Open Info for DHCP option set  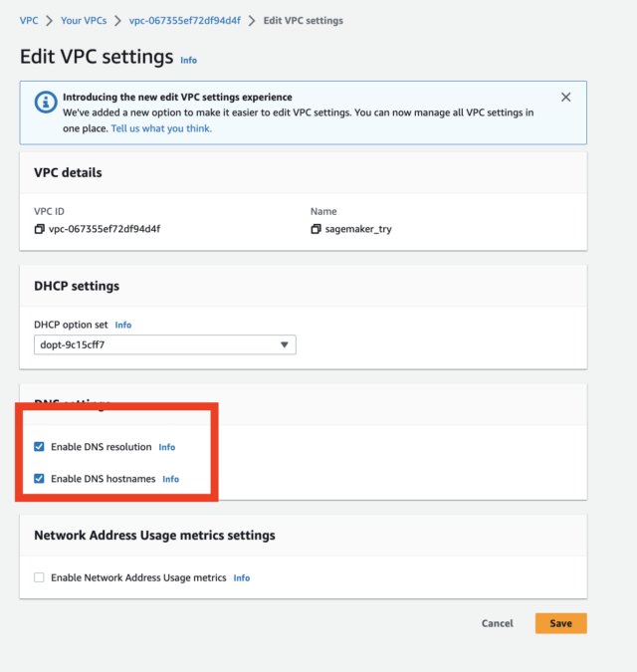(123, 325)
